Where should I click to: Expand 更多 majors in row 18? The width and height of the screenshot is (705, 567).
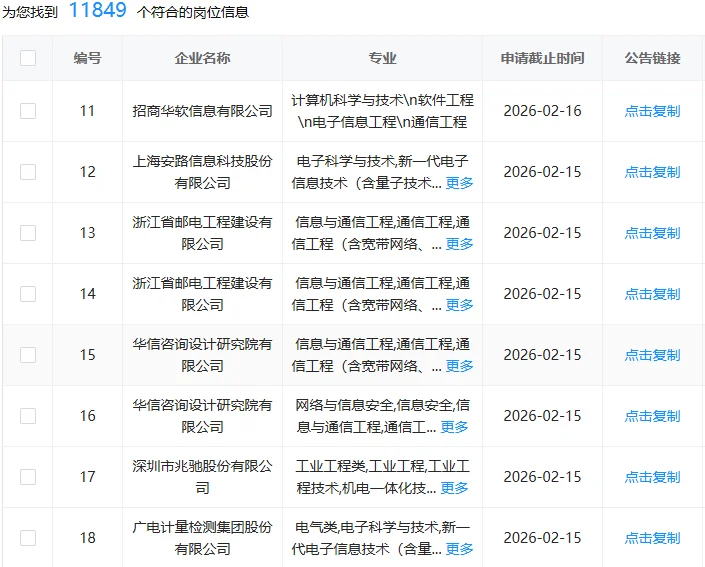tap(460, 549)
